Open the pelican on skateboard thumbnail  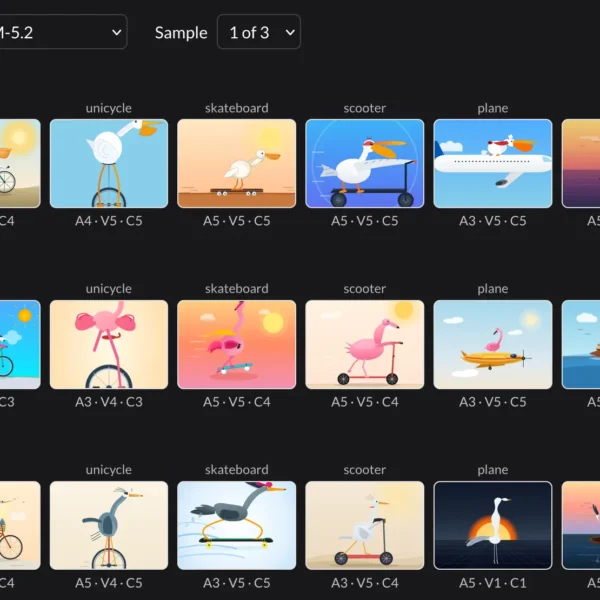[x=236, y=163]
